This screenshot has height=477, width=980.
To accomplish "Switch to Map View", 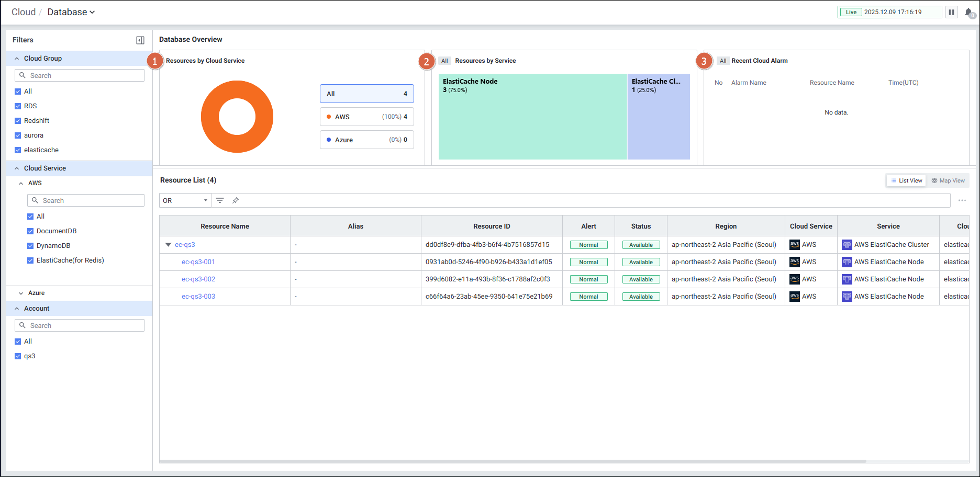I will click(x=948, y=180).
